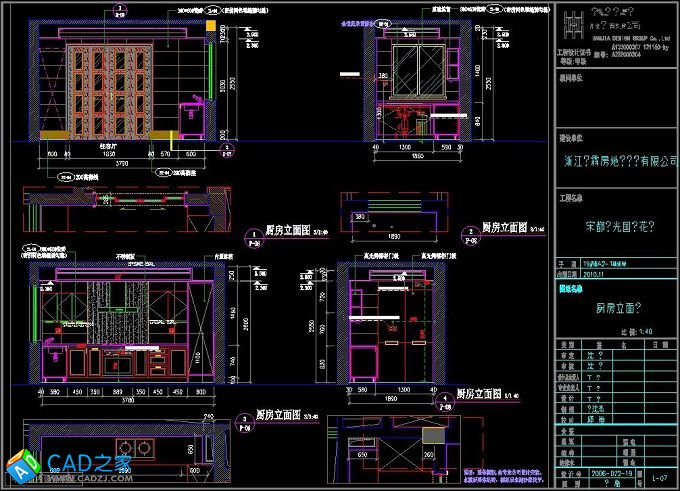Click view number 4 bubble beside bottom-right elevation title

(x=444, y=402)
